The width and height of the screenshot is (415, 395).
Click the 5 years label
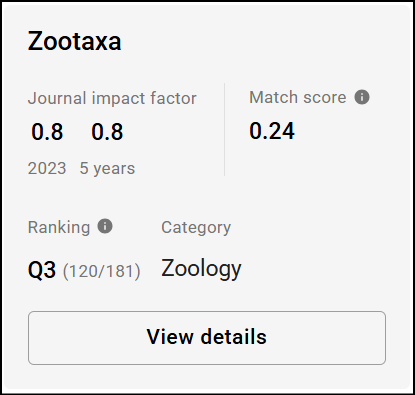point(107,168)
